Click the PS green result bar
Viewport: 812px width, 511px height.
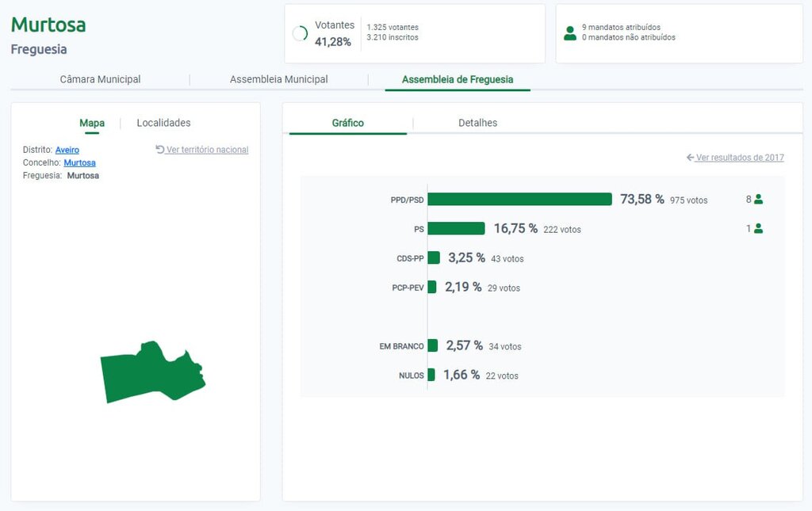click(456, 229)
